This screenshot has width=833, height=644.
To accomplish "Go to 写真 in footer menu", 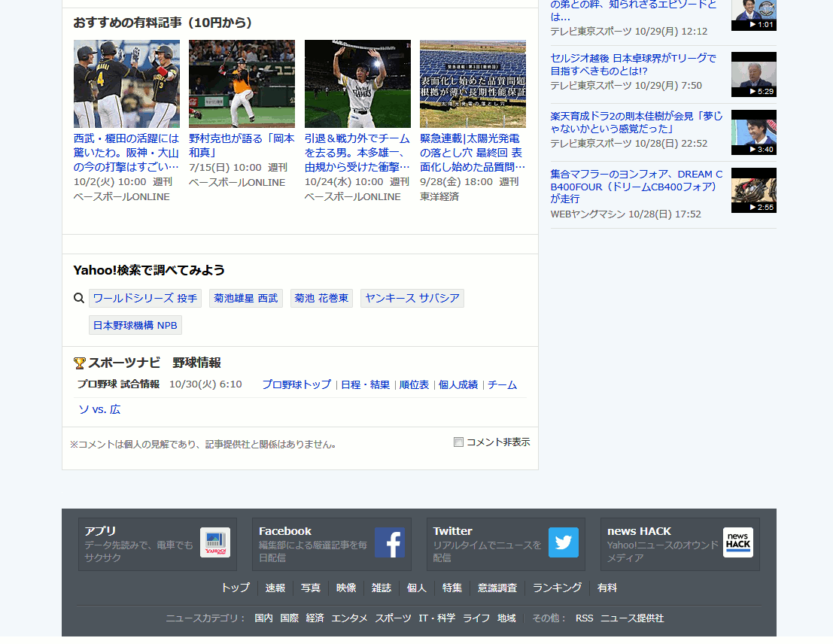I will click(x=311, y=588).
